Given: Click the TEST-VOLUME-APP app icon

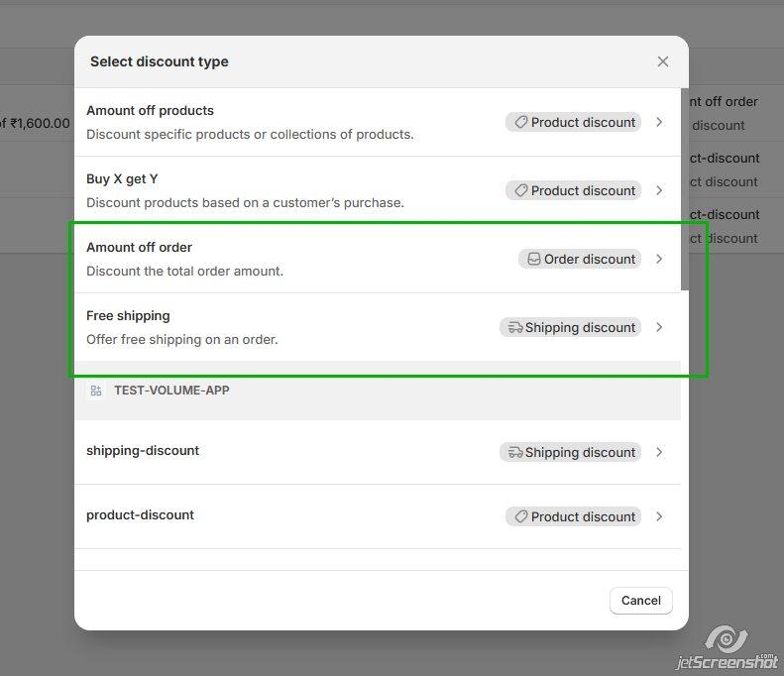Looking at the screenshot, I should click(96, 391).
